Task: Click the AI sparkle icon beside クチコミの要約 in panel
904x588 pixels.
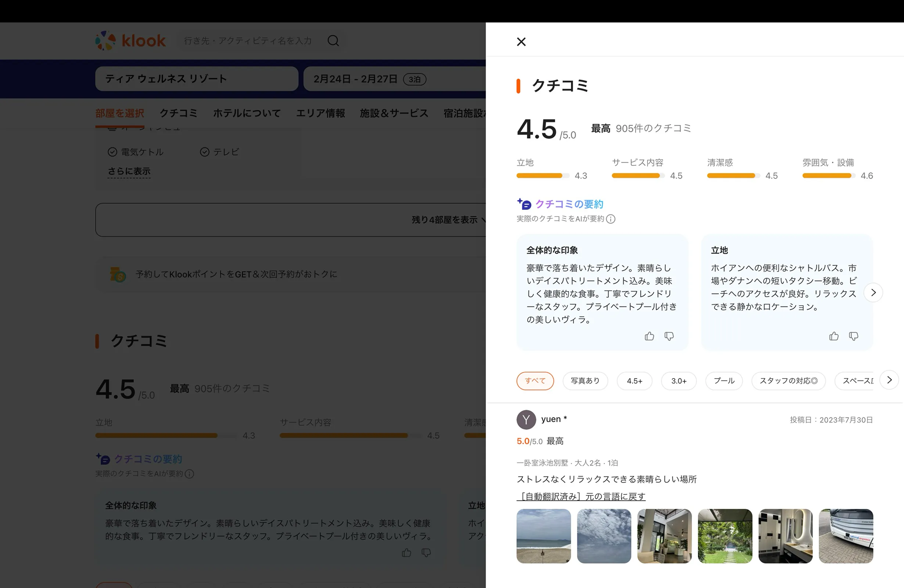Action: (x=524, y=204)
